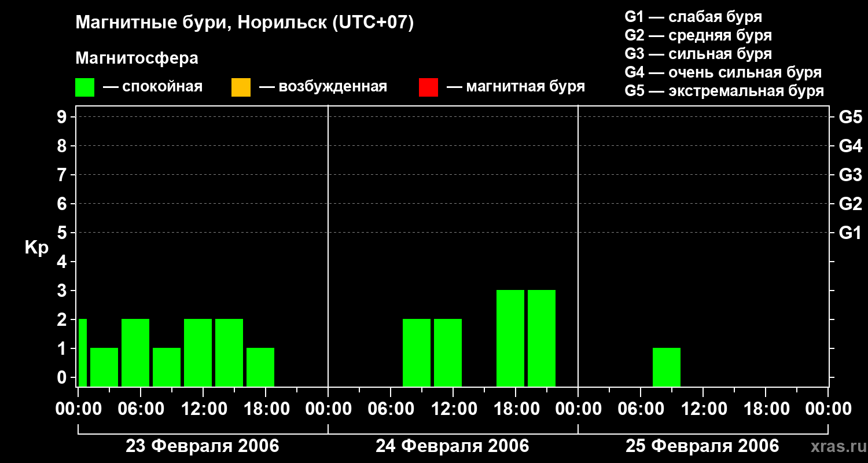This screenshot has width=868, height=463.
Task: Click the '06:00' time label for 25 Февраля
Action: [641, 409]
